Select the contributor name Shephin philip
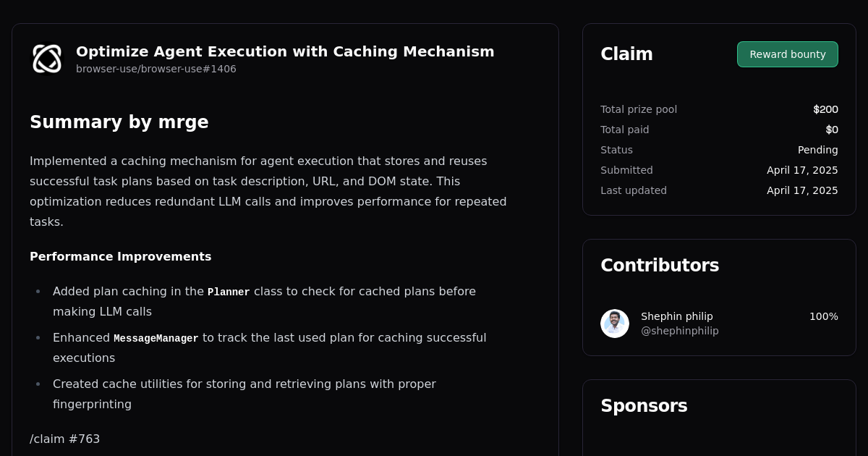Screen dimensions: 868x456 [677, 316]
